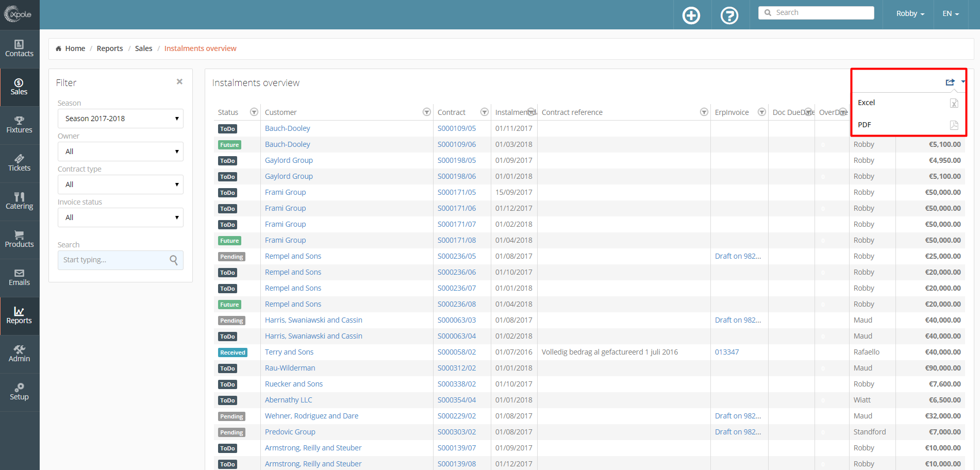Screen dimensions: 980x470
Task: Click instalment date 15/09/2017
Action: pyautogui.click(x=514, y=192)
